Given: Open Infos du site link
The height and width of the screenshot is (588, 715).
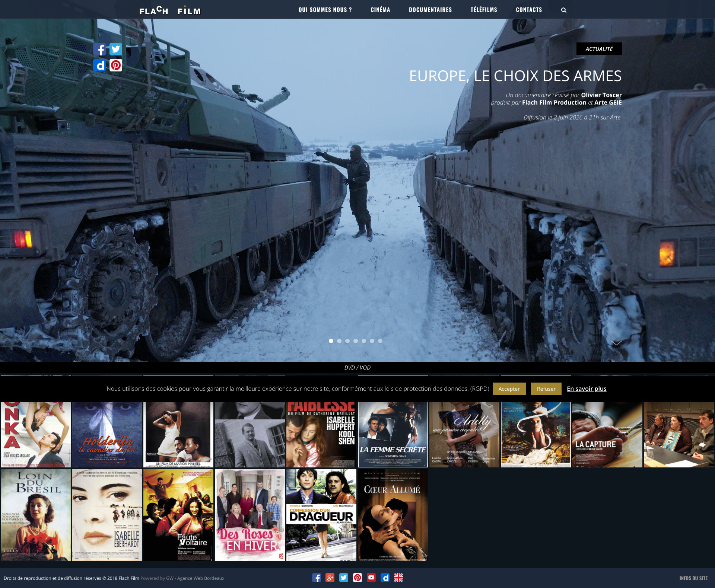Looking at the screenshot, I should pos(693,578).
